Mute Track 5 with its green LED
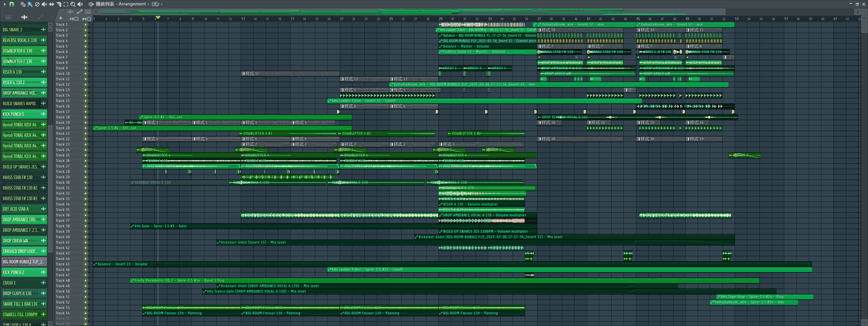The width and height of the screenshot is (868, 326). tap(85, 46)
